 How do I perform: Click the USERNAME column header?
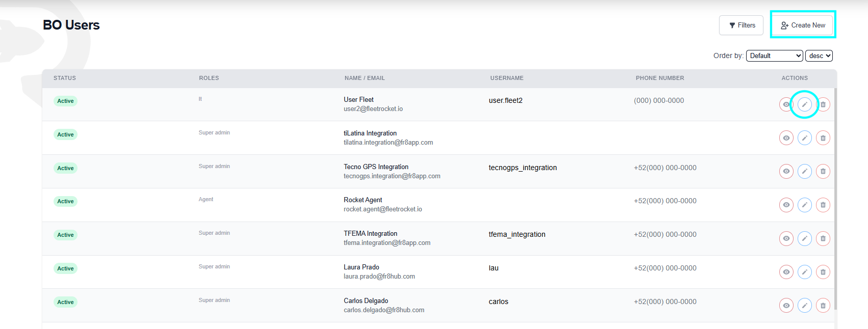507,78
